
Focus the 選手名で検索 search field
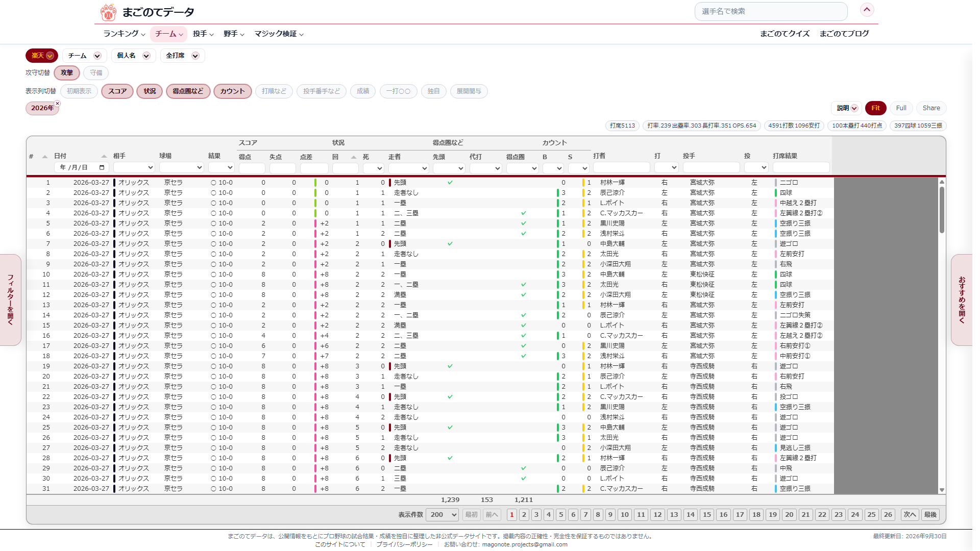click(x=771, y=11)
